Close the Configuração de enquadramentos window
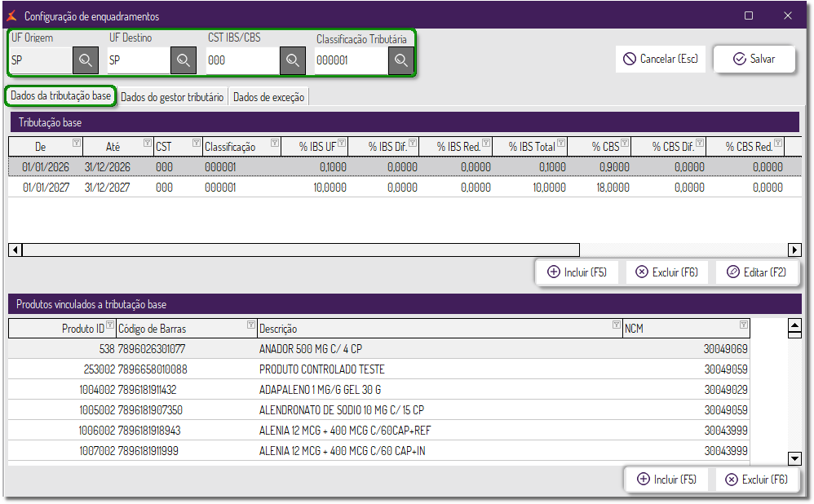Image resolution: width=814 pixels, height=504 pixels. click(788, 15)
